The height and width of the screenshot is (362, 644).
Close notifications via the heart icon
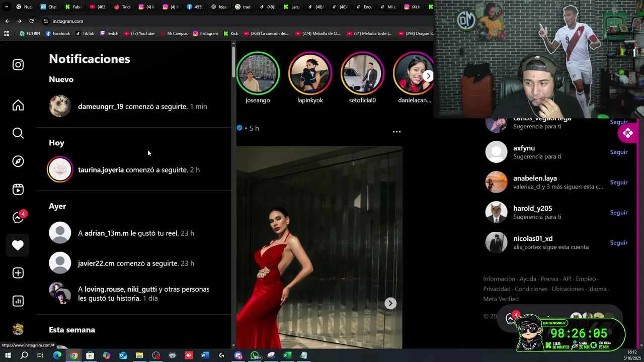pyautogui.click(x=18, y=245)
